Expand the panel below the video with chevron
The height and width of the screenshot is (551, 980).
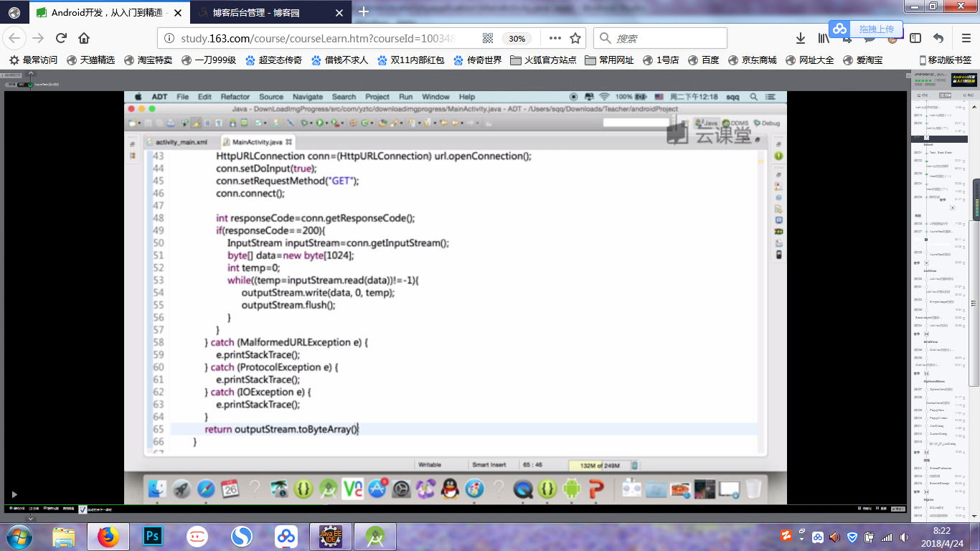point(30,517)
